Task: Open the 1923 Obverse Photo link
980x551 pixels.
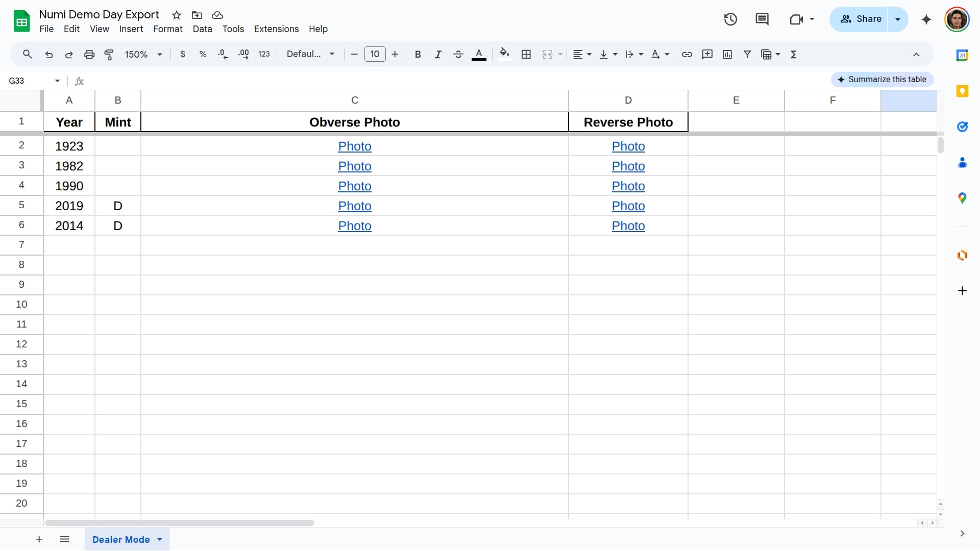Action: tap(354, 146)
